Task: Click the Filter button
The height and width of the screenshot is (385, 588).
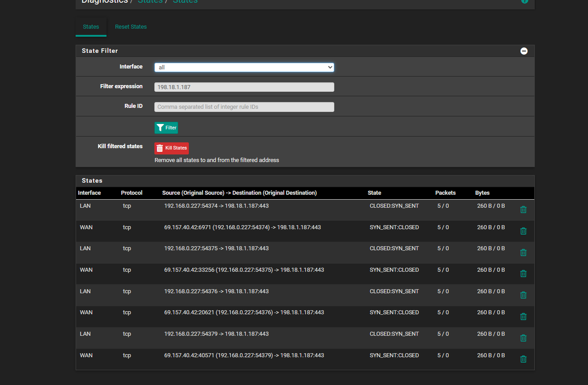Action: (x=166, y=128)
